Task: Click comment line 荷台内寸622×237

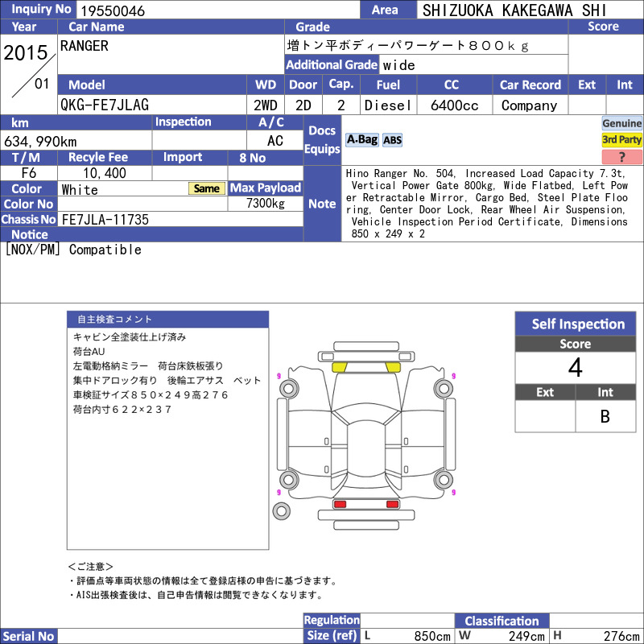Action: pos(122,410)
